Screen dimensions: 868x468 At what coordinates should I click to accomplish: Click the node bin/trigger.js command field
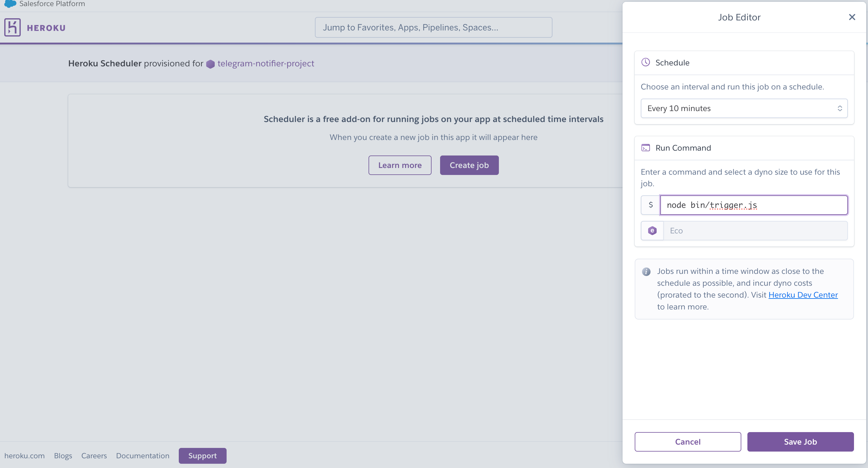[754, 205]
